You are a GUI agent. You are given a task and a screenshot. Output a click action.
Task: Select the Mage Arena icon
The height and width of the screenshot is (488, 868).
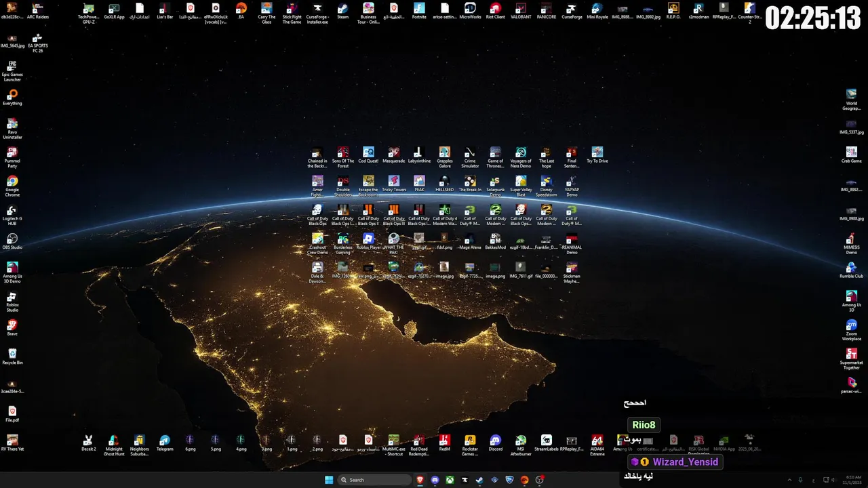click(x=470, y=241)
